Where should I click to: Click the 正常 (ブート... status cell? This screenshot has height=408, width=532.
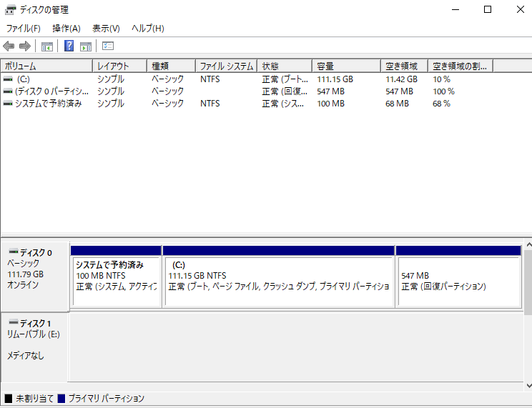pos(285,79)
